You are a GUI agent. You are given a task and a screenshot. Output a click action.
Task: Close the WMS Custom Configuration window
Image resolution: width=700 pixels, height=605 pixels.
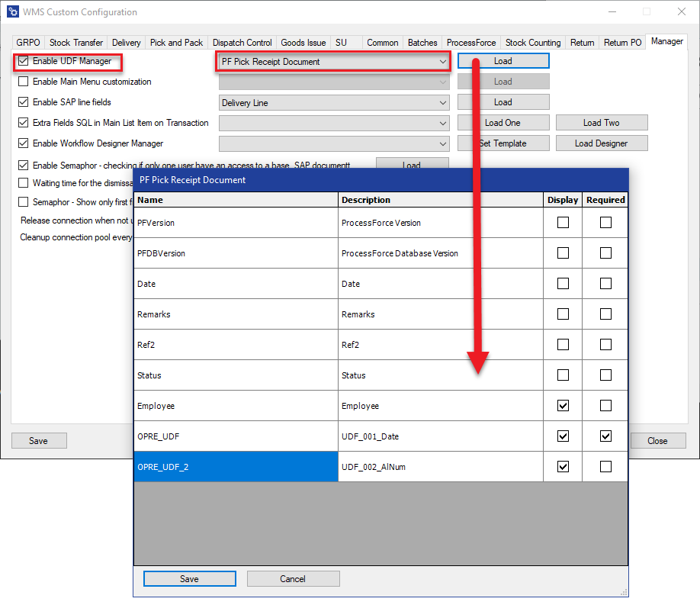(x=681, y=12)
